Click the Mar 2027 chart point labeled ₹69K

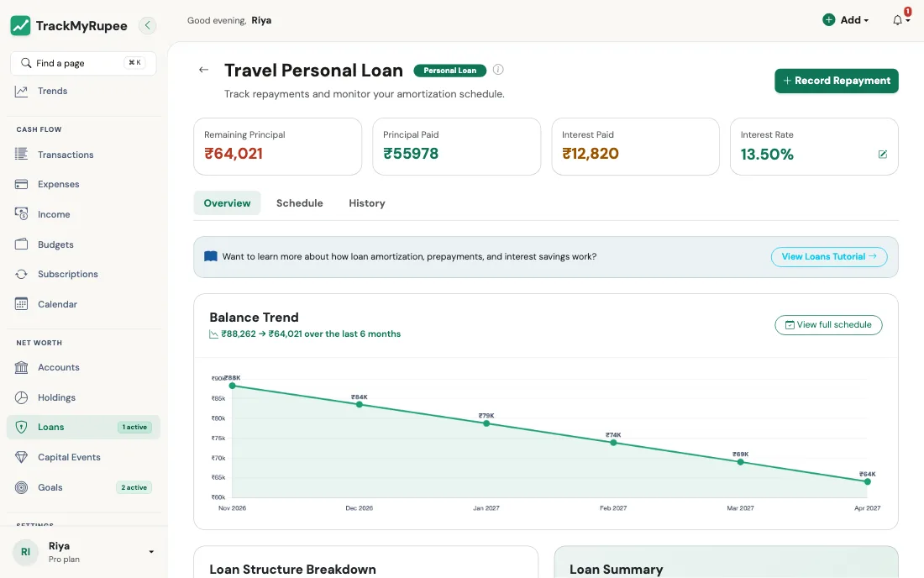(x=740, y=462)
